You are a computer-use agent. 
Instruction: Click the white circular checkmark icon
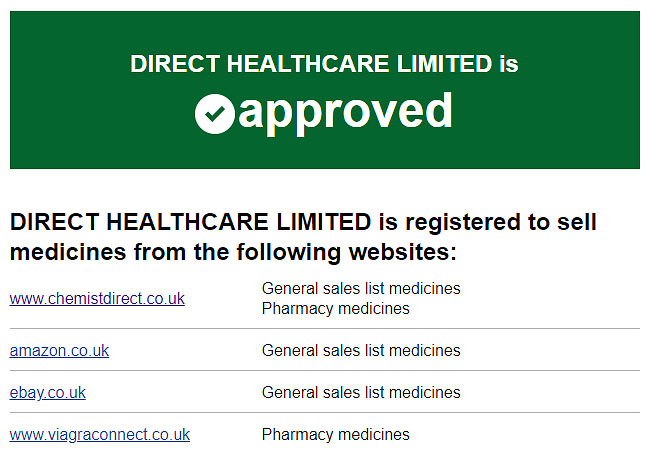coord(214,114)
